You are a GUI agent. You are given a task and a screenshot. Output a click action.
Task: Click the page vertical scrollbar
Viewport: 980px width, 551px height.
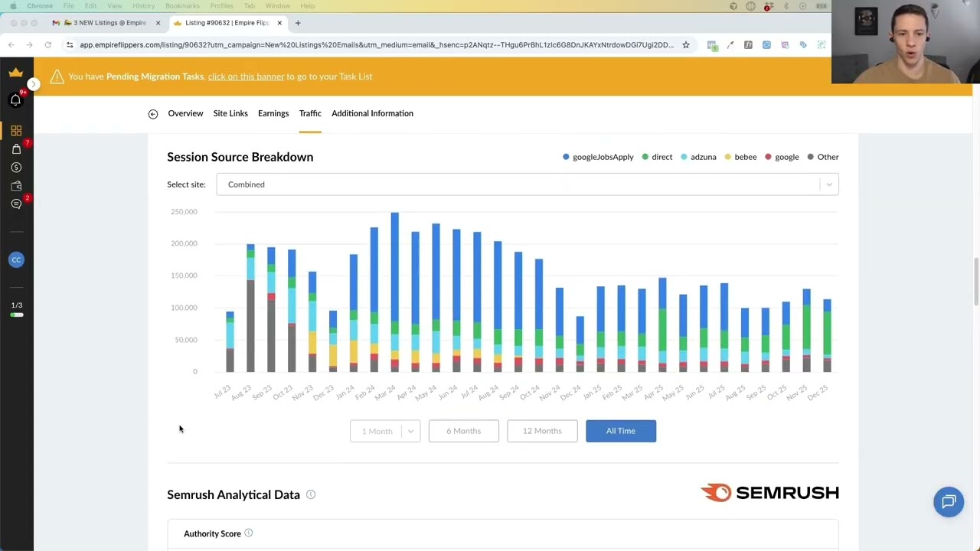click(976, 283)
